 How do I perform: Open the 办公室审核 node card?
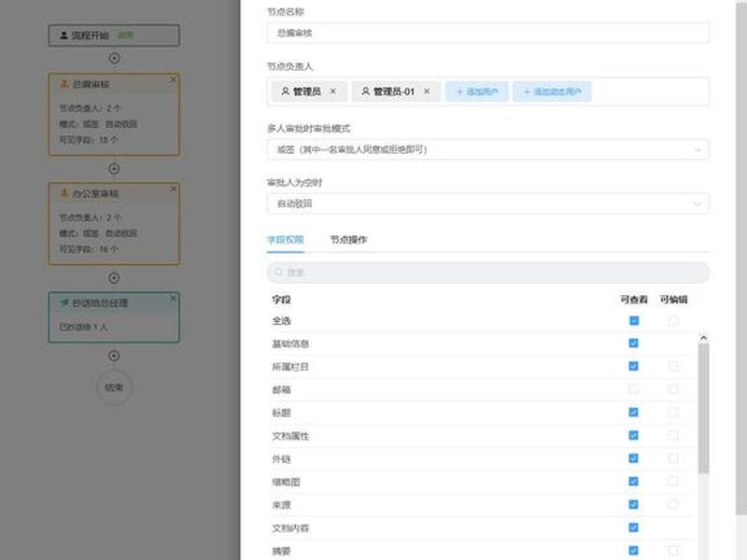114,223
